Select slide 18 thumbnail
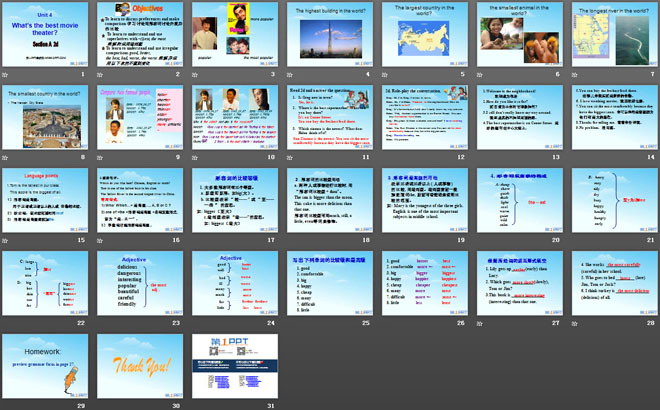 (330, 200)
